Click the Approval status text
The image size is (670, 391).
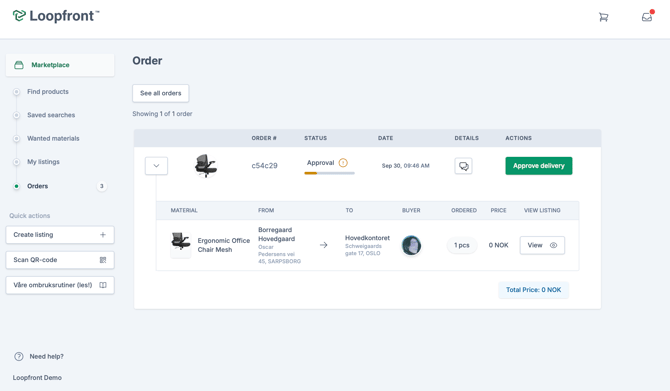[320, 163]
